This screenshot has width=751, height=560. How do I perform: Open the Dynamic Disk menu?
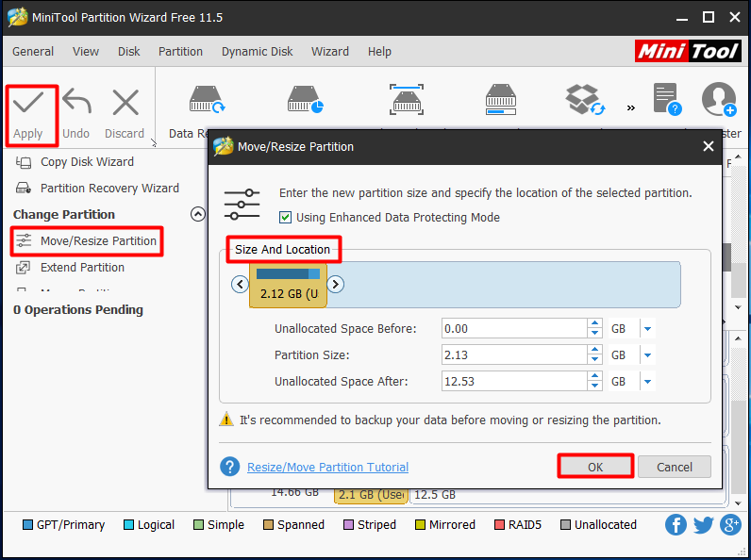click(x=258, y=51)
